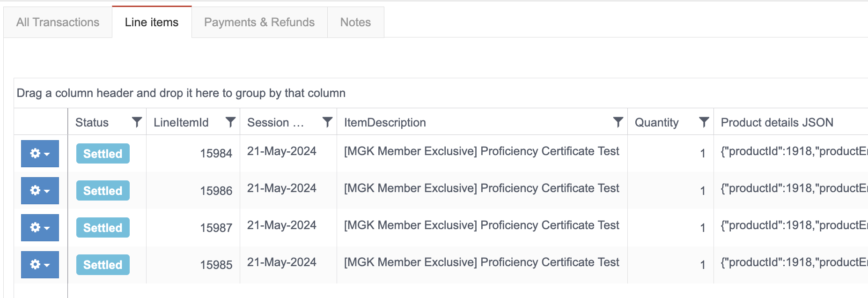The image size is (868, 298).
Task: Click Product details JSON column header
Action: (777, 122)
